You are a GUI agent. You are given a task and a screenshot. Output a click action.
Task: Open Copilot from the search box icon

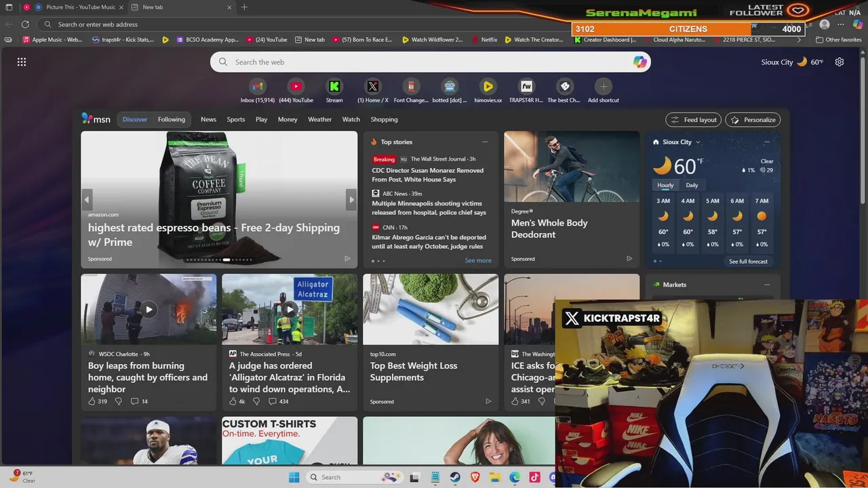(640, 62)
